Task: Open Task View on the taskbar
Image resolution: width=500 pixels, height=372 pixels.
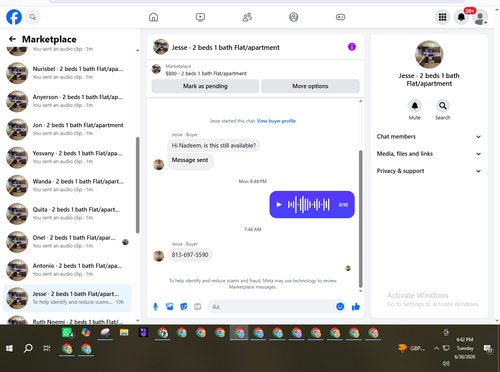Action: pyautogui.click(x=47, y=348)
